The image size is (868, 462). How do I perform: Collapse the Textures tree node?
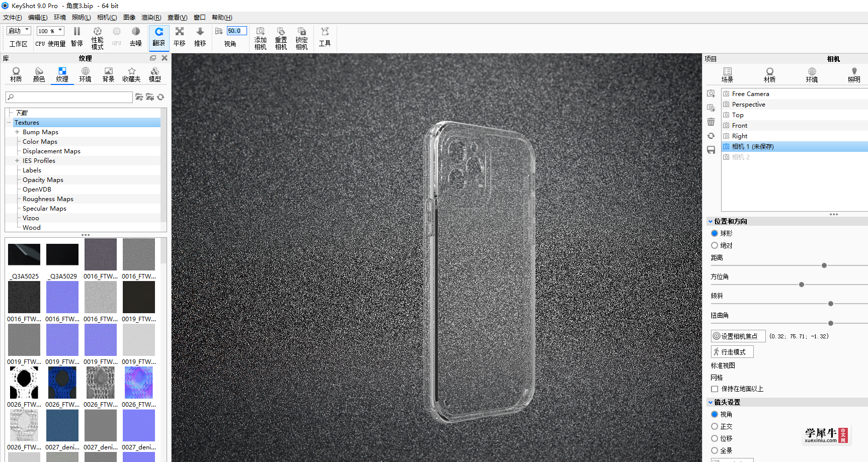(9, 123)
